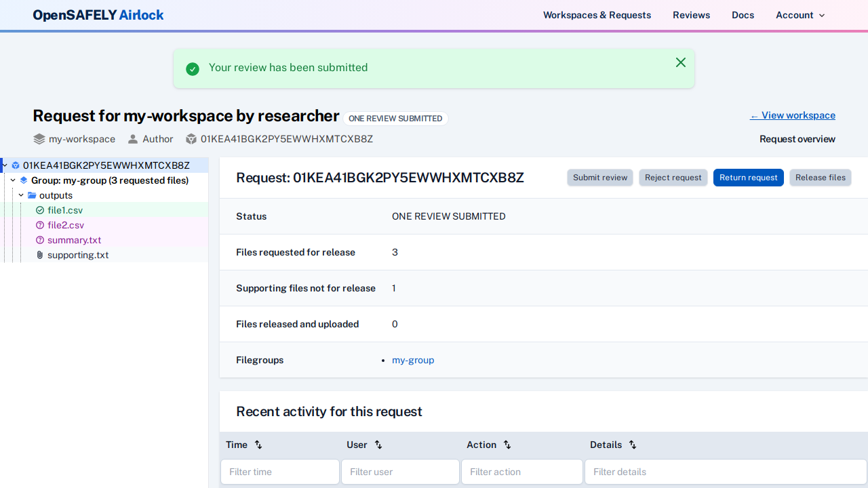Image resolution: width=868 pixels, height=488 pixels.
Task: Sort activity by User column icon
Action: [x=378, y=445]
